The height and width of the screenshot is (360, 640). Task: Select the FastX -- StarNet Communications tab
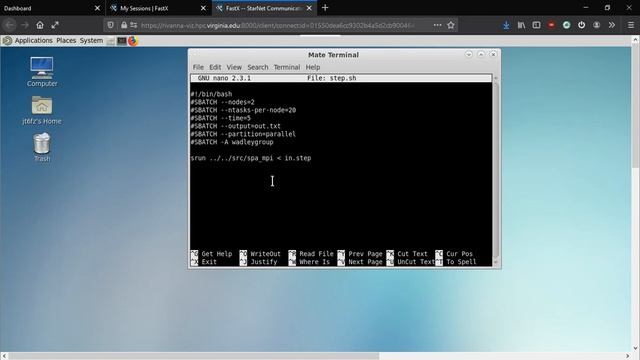pos(265,8)
